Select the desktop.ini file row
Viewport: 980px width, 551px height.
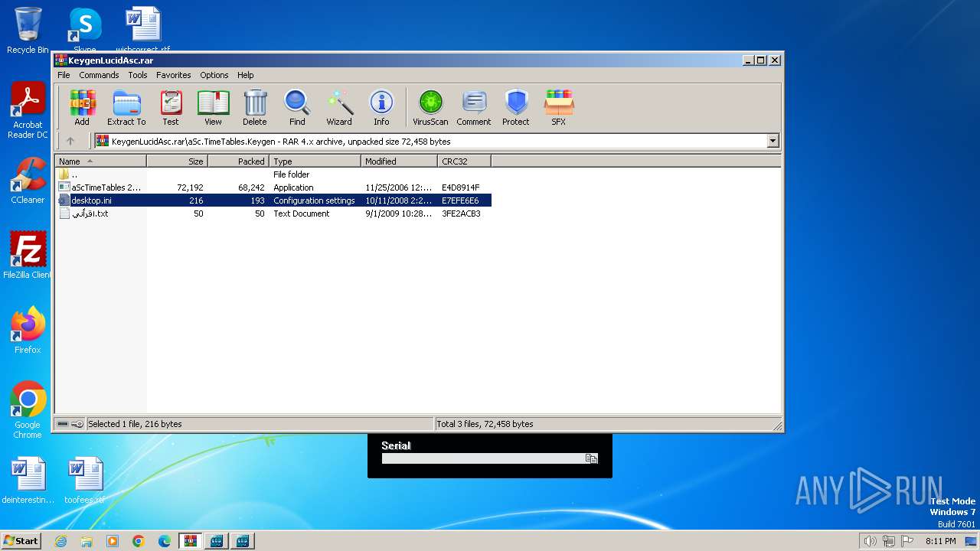pyautogui.click(x=273, y=201)
